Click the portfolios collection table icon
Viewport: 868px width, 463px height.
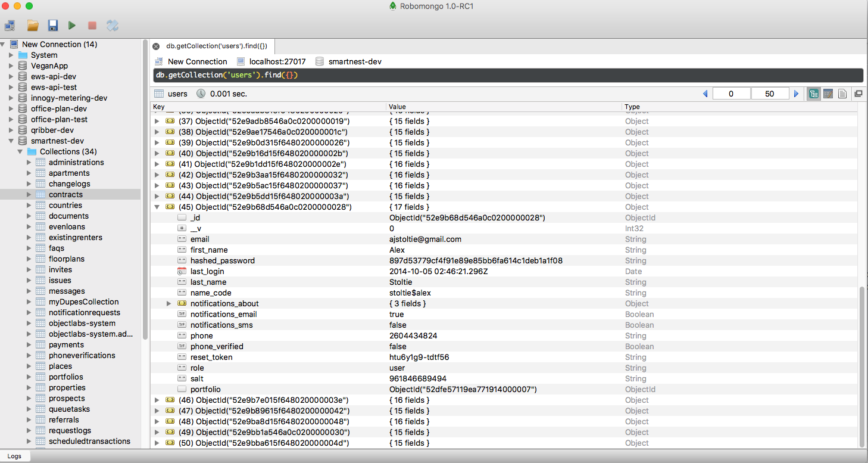[x=40, y=377]
